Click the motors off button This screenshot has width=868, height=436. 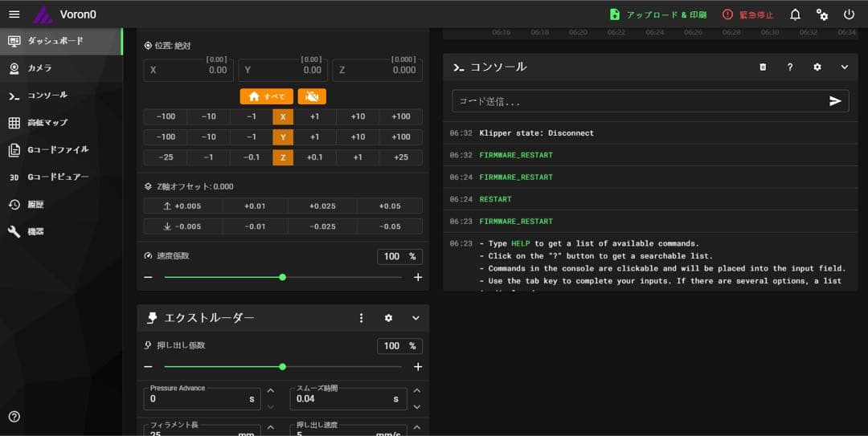(x=312, y=96)
